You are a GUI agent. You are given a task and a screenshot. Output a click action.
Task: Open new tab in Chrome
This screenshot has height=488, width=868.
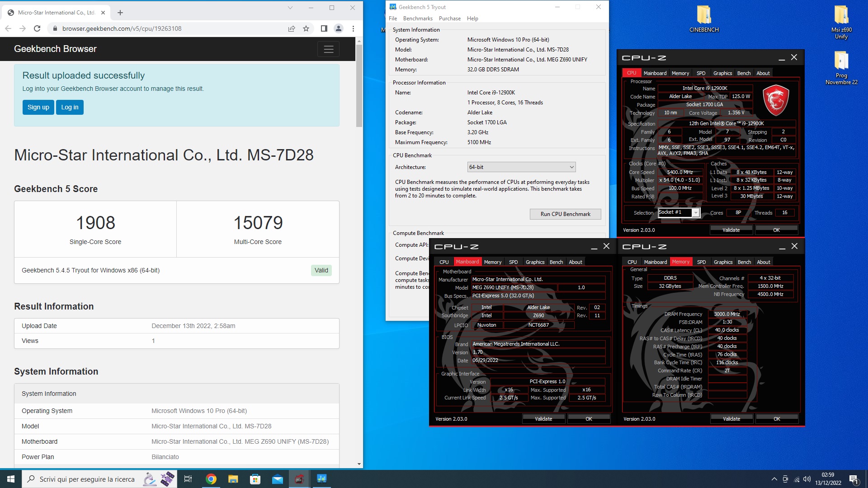[120, 13]
